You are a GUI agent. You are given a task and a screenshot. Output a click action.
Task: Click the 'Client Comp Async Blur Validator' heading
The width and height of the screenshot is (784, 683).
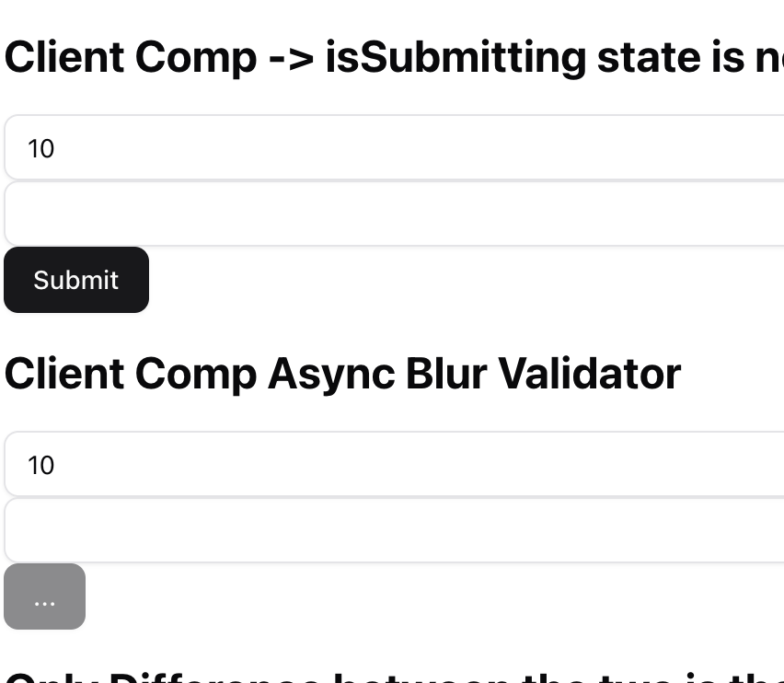pyautogui.click(x=342, y=374)
